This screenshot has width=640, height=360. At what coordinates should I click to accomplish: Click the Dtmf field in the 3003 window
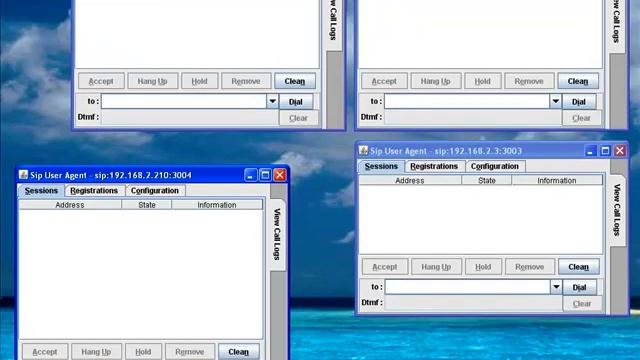pos(473,303)
